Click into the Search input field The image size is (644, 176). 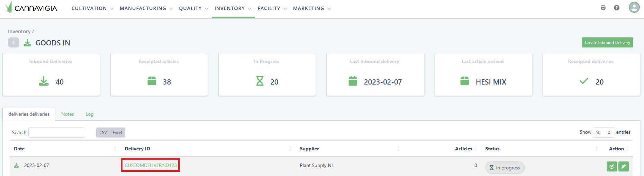(57, 132)
